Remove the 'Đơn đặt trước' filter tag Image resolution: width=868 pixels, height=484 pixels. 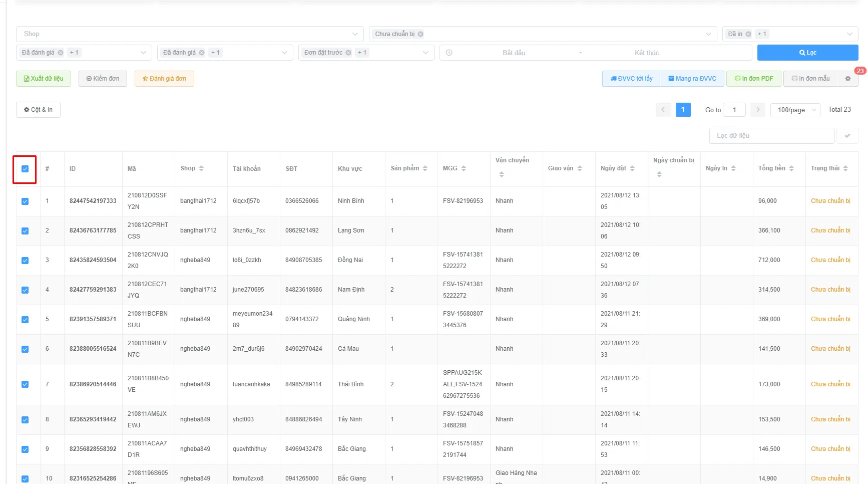[348, 53]
